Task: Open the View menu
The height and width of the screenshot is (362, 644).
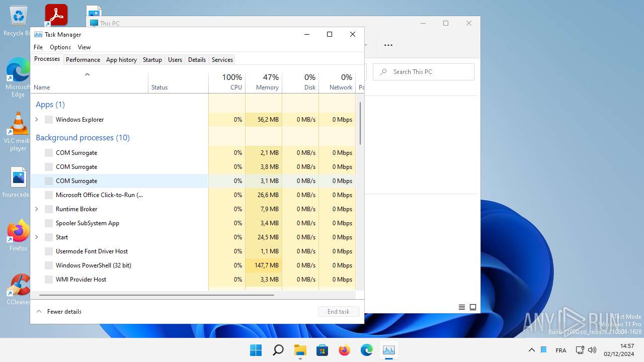Action: click(x=84, y=47)
